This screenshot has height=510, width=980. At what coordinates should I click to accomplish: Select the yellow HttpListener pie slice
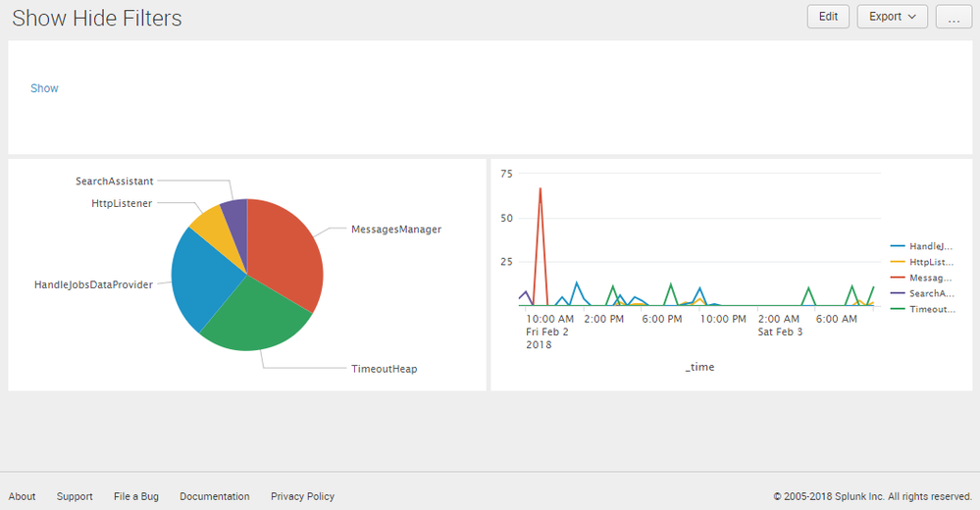[210, 226]
